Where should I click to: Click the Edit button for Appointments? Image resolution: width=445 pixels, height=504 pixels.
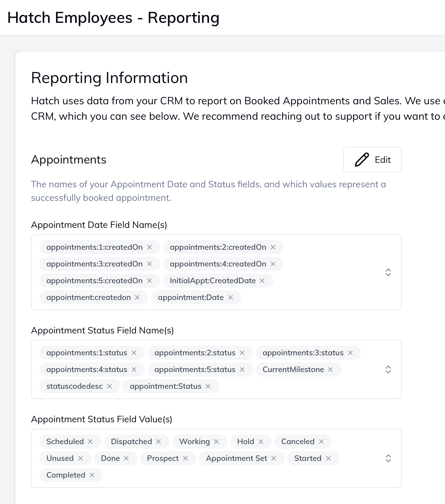click(372, 160)
